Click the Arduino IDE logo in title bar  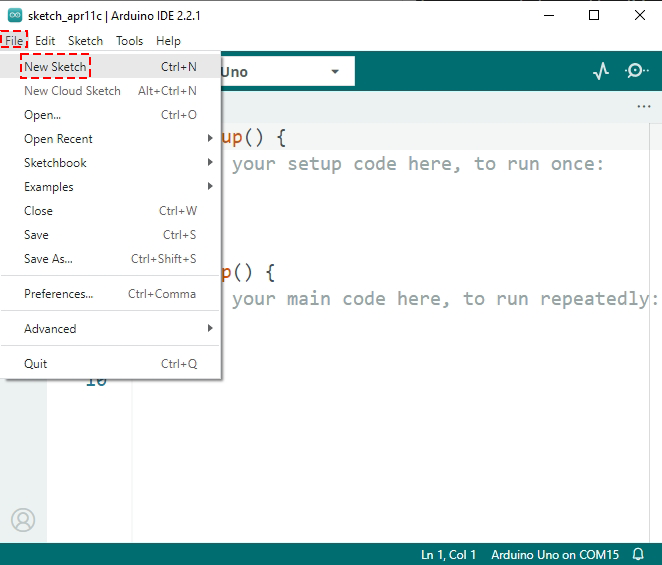[x=15, y=16]
